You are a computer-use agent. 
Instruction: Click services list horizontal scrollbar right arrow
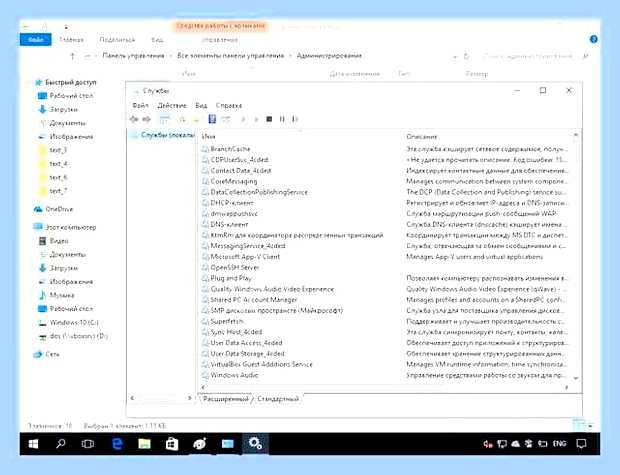[x=567, y=388]
